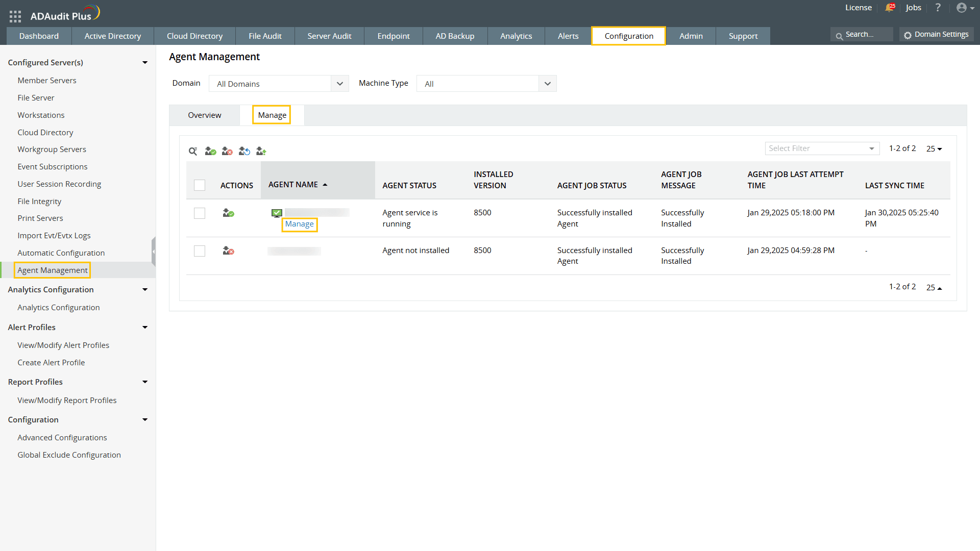The height and width of the screenshot is (551, 980).
Task: Open the Machine Type dropdown
Action: [485, 83]
